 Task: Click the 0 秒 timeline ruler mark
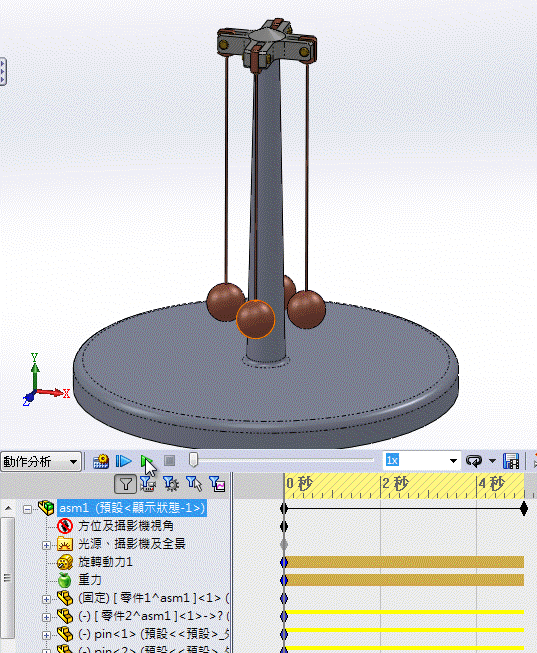point(299,484)
